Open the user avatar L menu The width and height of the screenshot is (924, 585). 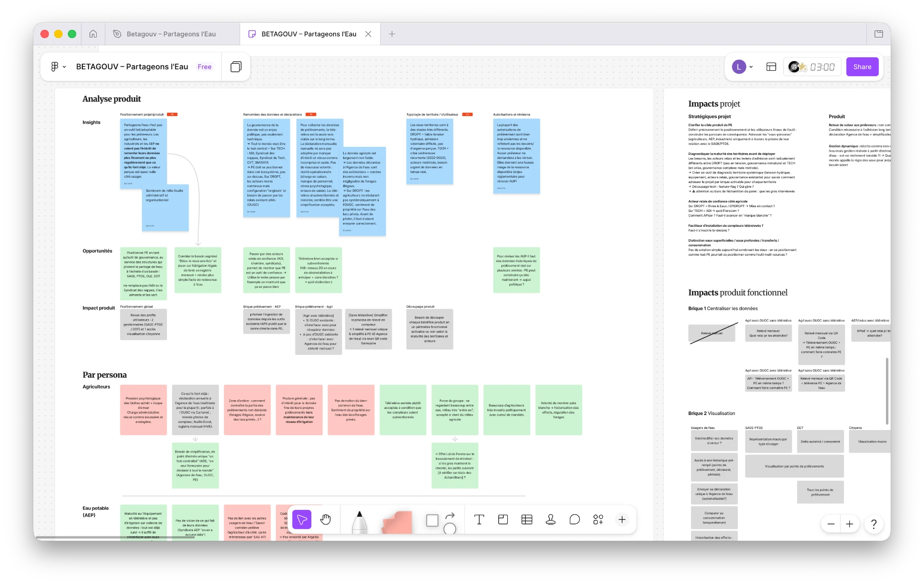743,67
